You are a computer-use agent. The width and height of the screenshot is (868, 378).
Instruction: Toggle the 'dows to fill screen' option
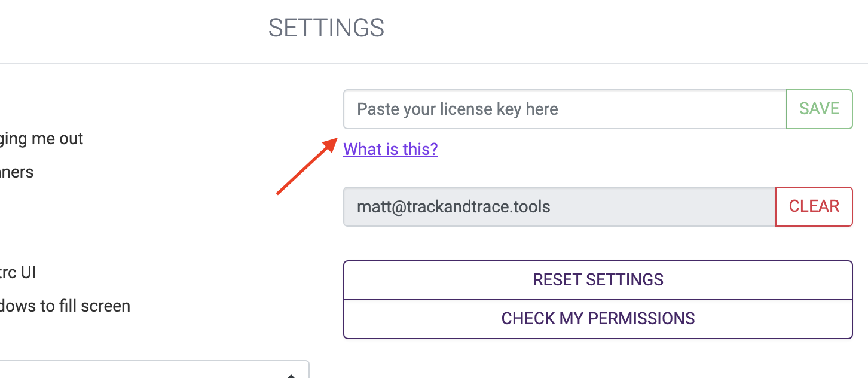(x=65, y=306)
